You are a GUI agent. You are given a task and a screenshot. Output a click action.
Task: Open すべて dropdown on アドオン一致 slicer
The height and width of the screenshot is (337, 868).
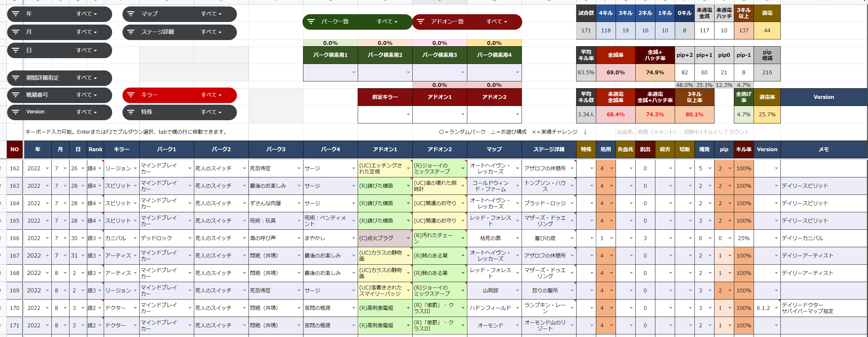coord(496,22)
